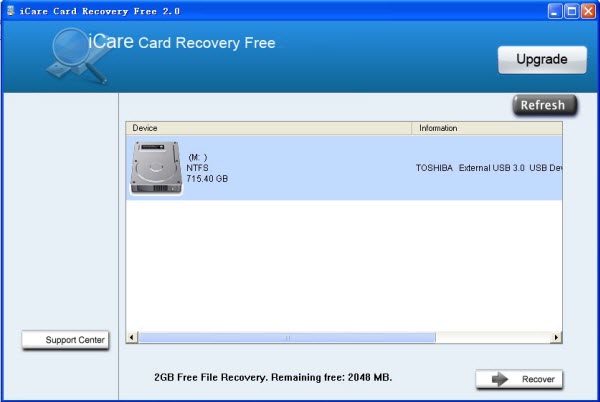Screen dimensions: 600x402
Task: Click the Information column header
Action: coord(487,128)
